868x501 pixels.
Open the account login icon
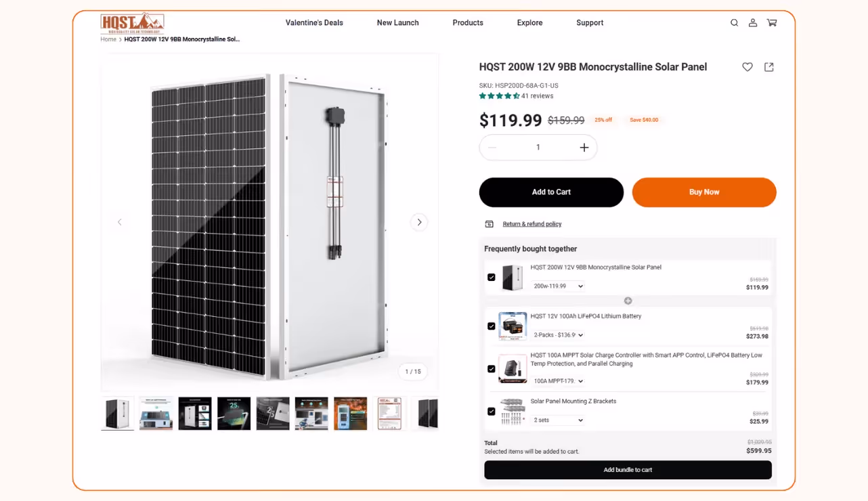[x=753, y=22]
